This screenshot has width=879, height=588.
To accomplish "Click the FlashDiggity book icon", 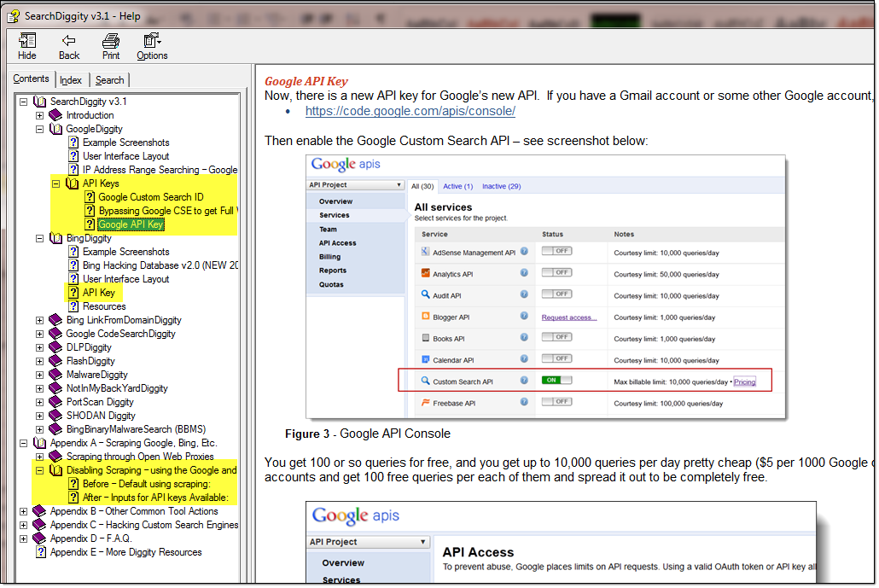I will 55,361.
